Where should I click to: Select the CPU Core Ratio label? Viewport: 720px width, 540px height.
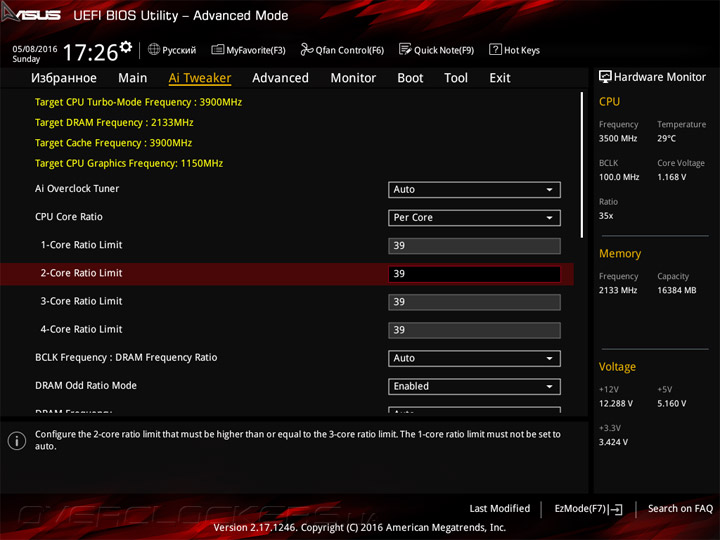[69, 217]
